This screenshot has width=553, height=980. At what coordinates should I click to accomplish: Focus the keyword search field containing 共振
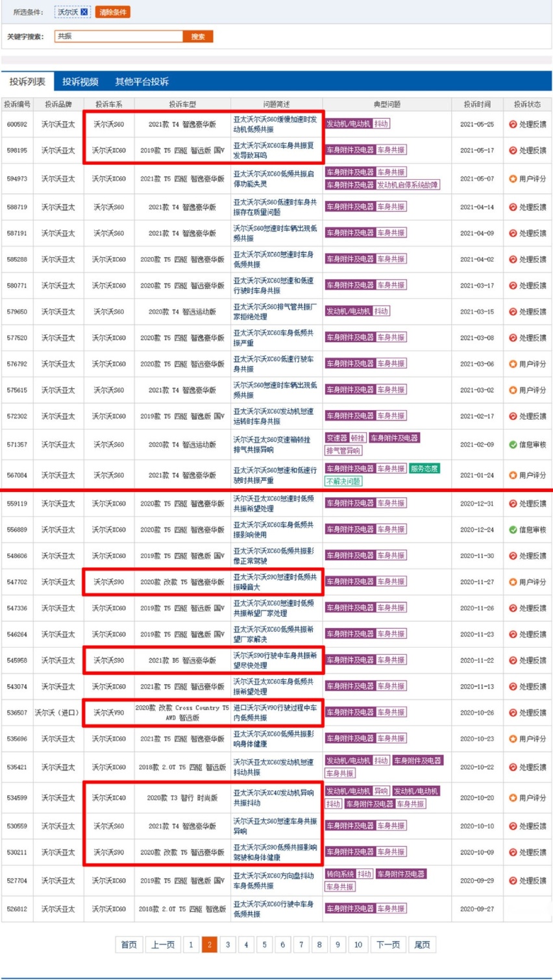click(x=119, y=36)
